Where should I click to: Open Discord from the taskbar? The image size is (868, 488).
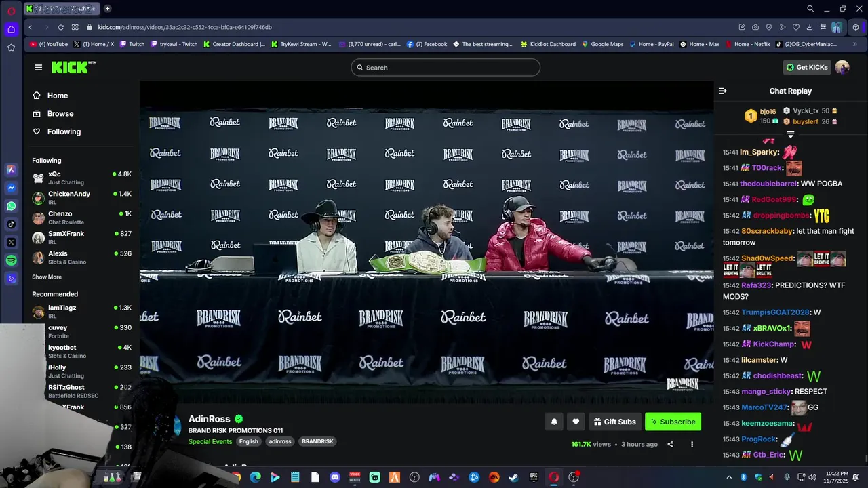[335, 477]
